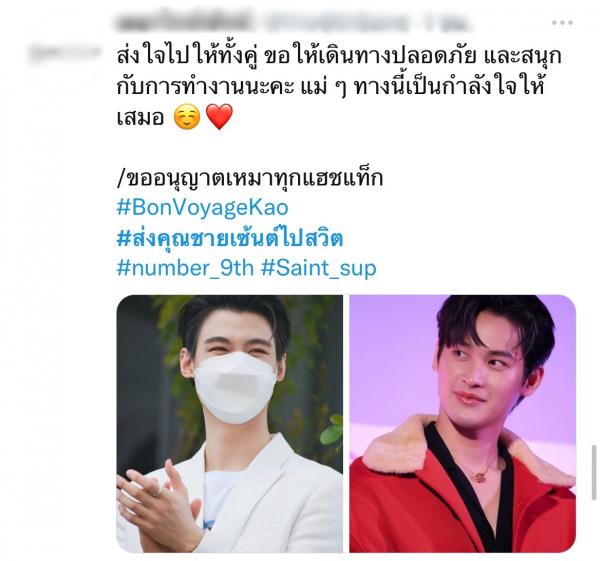Click the second line of Thai tweet text
The image size is (600, 561).
coord(330,88)
